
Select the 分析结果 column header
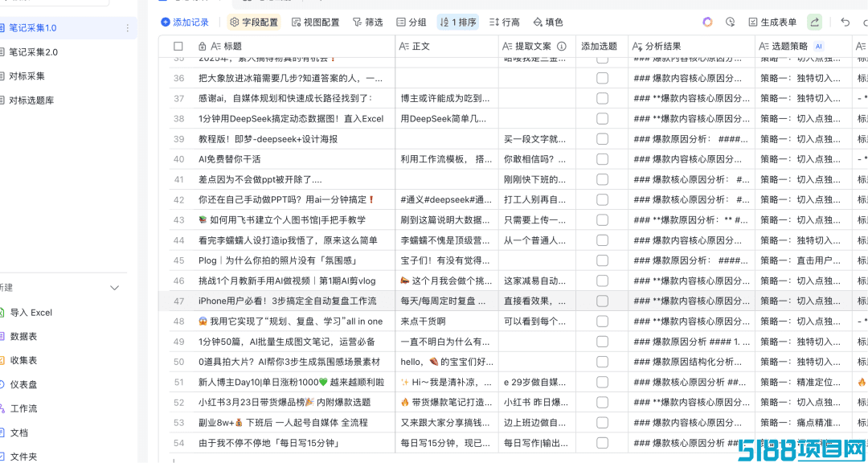(x=691, y=47)
